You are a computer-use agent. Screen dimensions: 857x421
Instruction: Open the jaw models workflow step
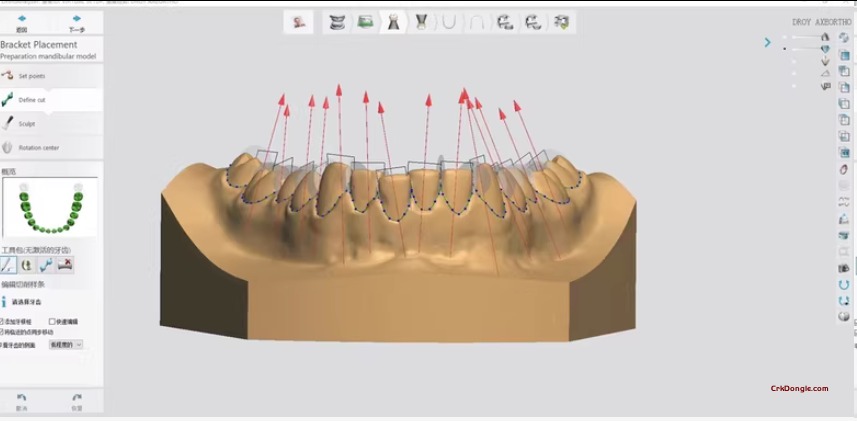[x=337, y=22]
